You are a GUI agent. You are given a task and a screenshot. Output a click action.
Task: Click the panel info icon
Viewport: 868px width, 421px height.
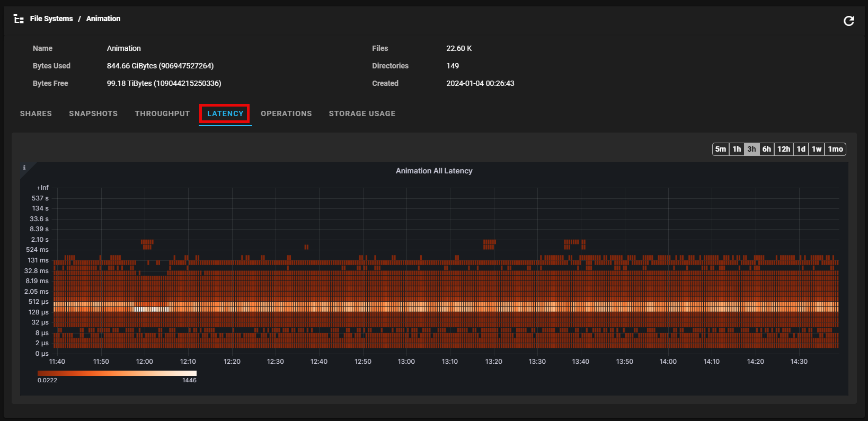24,168
